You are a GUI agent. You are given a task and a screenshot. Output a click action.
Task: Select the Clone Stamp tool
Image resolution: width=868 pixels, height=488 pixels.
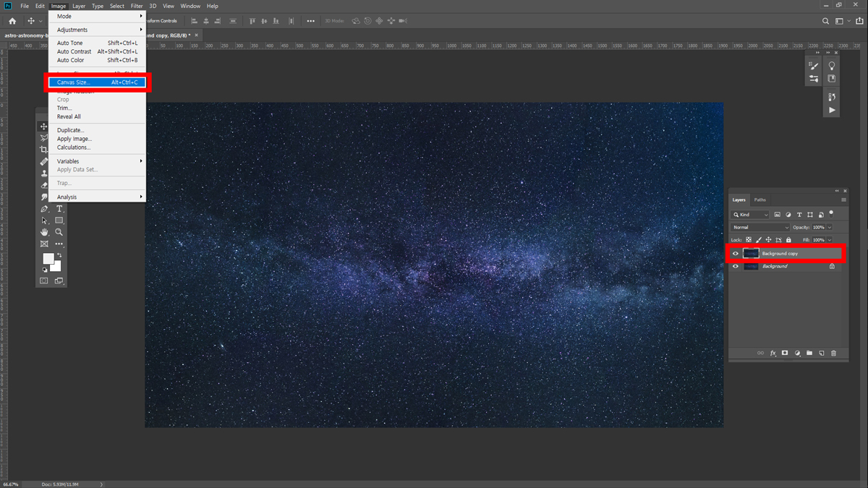click(x=44, y=174)
